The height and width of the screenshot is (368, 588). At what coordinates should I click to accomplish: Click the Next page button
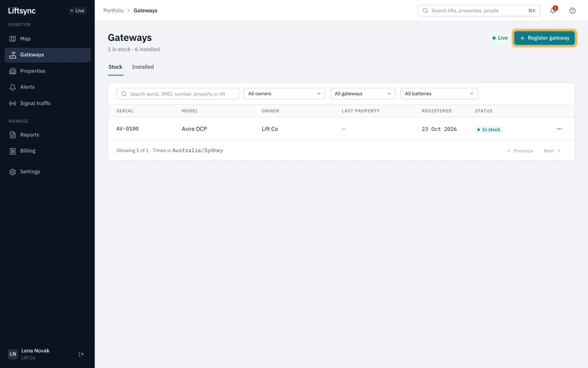(552, 151)
